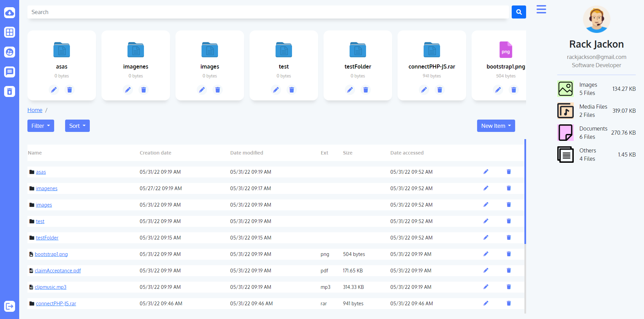The image size is (644, 319).
Task: Delete the imagenes folder card
Action: [144, 90]
